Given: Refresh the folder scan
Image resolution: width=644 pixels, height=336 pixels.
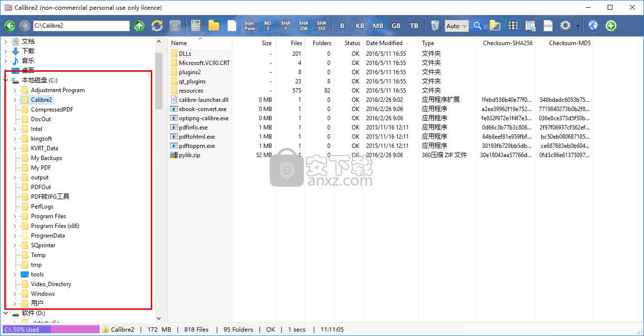Looking at the screenshot, I should 157,26.
